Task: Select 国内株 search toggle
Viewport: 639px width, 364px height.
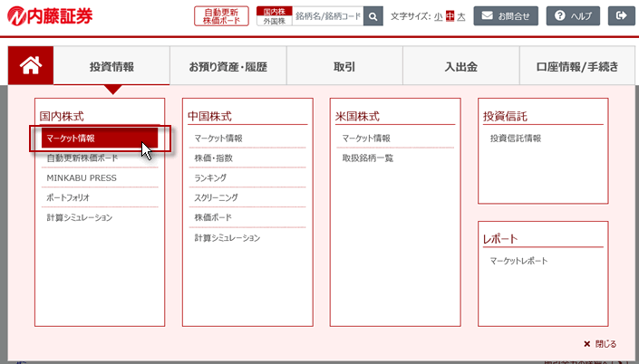Action: pos(274,12)
